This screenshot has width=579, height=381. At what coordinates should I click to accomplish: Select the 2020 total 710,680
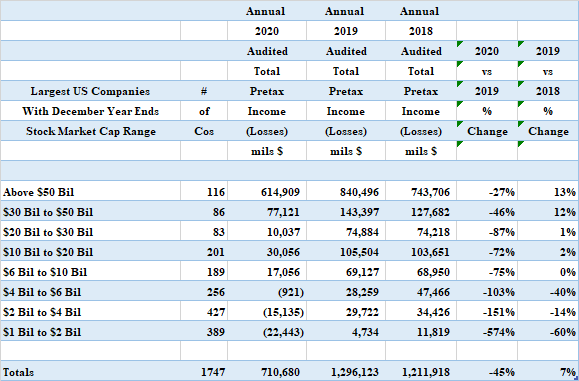(280, 372)
